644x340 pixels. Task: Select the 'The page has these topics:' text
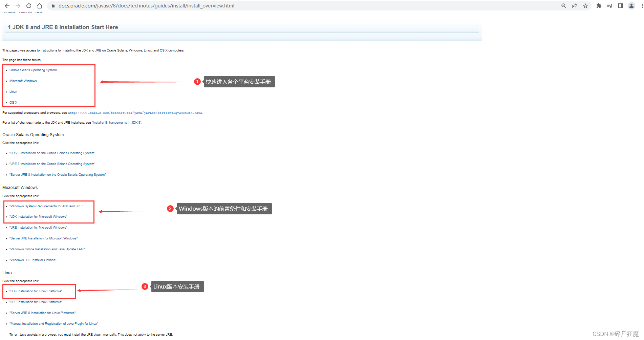[x=22, y=60]
